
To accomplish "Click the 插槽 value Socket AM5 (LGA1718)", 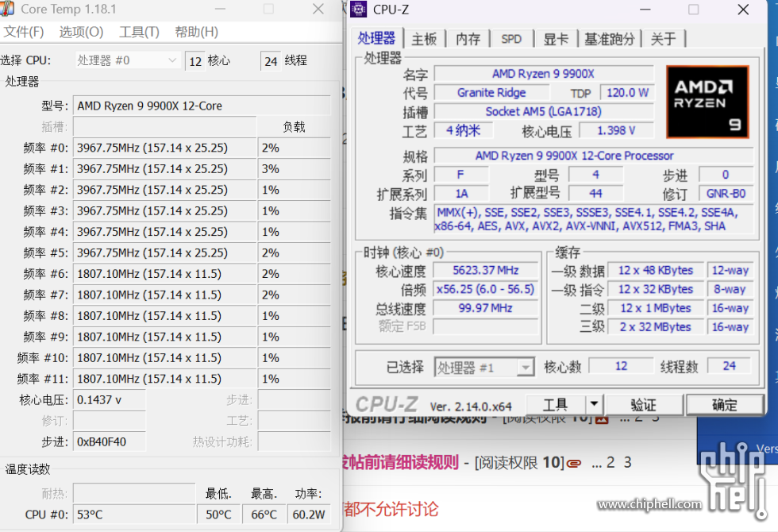I will (x=544, y=112).
